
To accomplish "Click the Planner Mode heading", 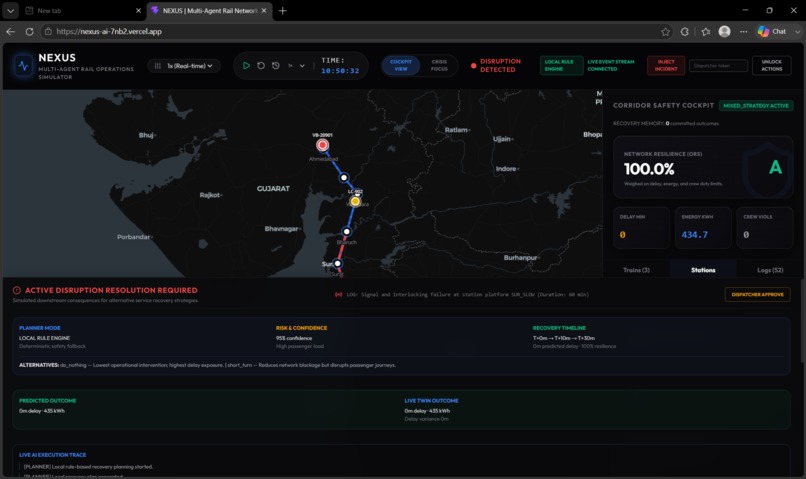I will [x=40, y=328].
